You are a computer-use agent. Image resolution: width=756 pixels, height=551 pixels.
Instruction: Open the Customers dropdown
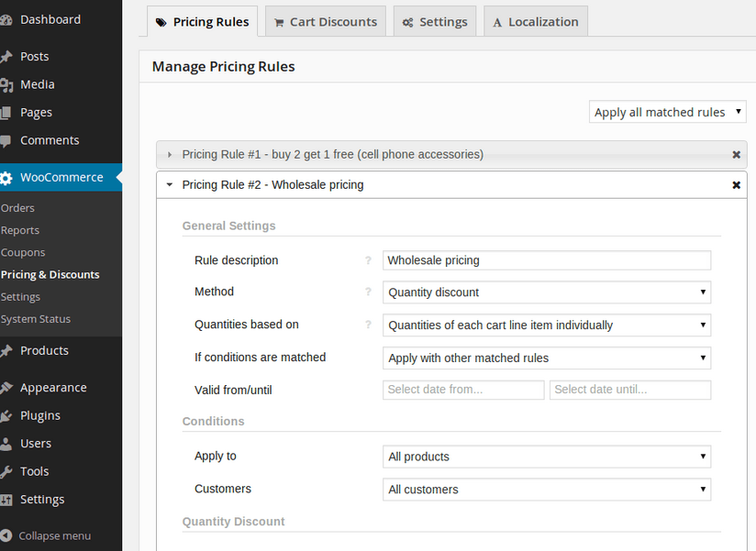(547, 490)
